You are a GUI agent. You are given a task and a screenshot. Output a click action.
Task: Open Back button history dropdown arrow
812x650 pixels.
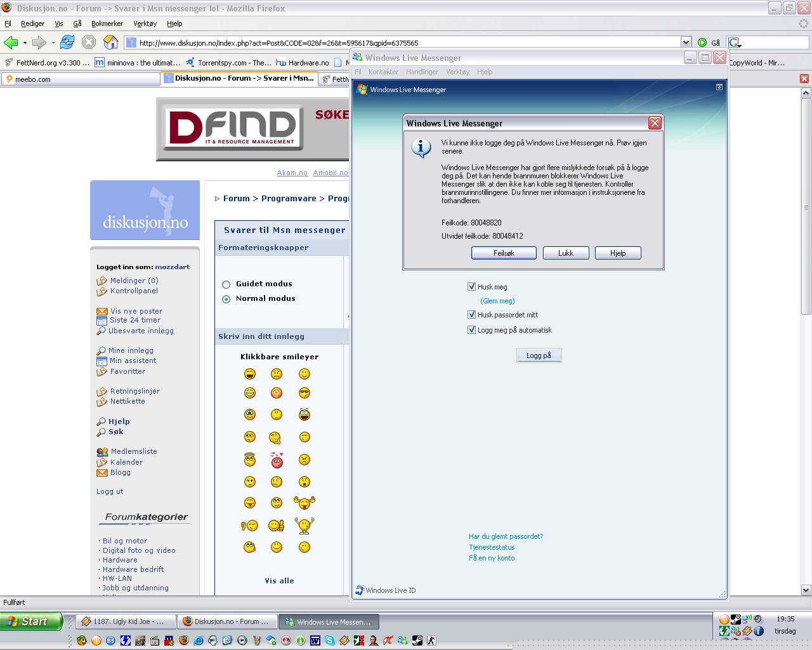[x=25, y=43]
